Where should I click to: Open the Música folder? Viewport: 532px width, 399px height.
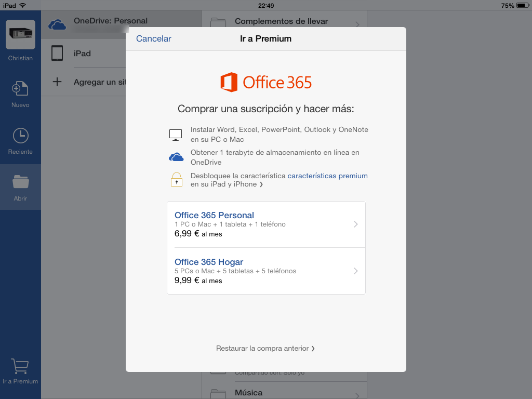click(x=284, y=392)
